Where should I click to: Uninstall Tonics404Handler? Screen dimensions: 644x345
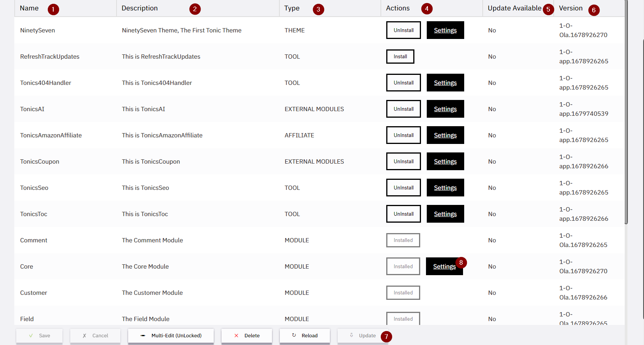point(404,83)
